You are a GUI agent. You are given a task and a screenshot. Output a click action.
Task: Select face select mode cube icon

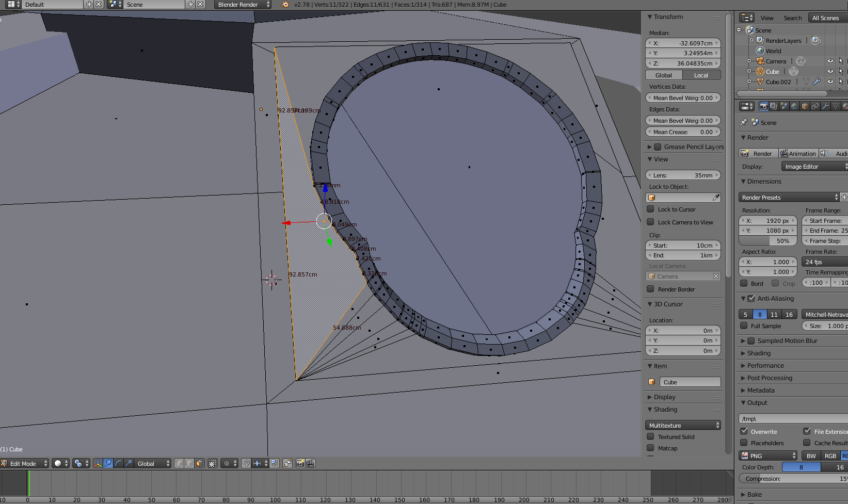pyautogui.click(x=199, y=463)
